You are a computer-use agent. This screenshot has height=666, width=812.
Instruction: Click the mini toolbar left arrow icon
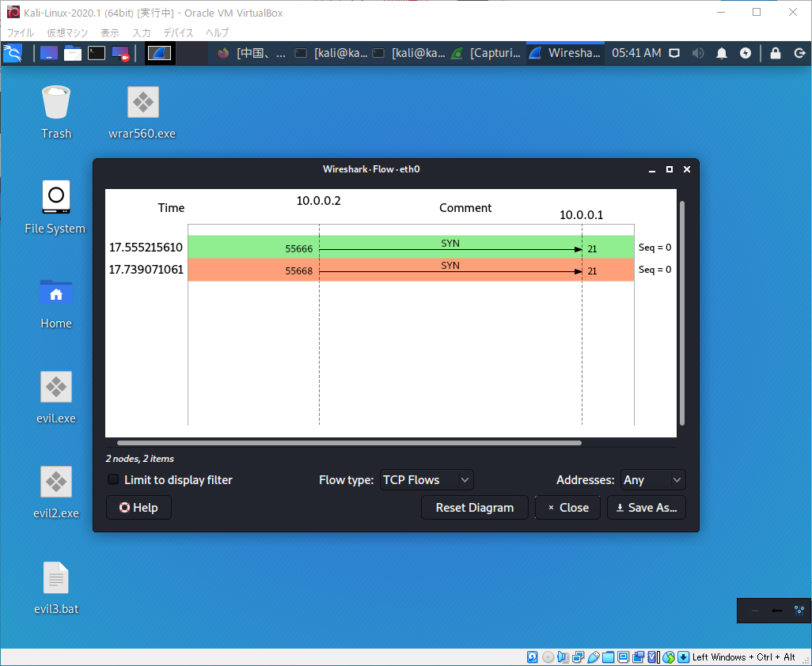pyautogui.click(x=776, y=611)
